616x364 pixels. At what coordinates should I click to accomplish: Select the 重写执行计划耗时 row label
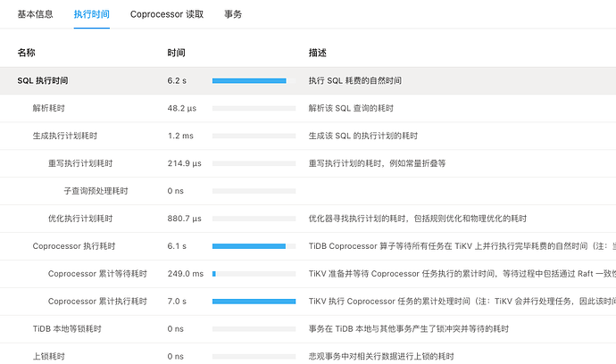click(80, 163)
